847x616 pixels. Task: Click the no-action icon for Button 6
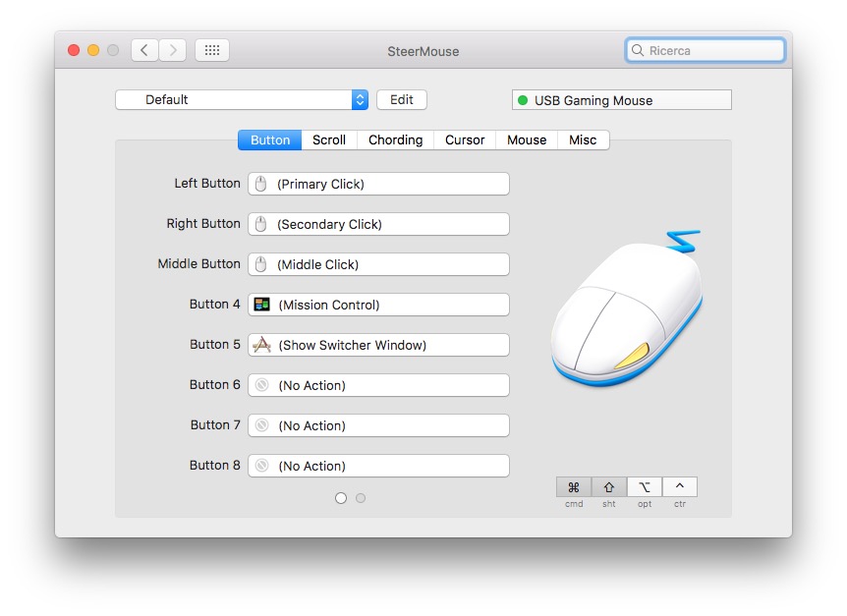[x=262, y=385]
